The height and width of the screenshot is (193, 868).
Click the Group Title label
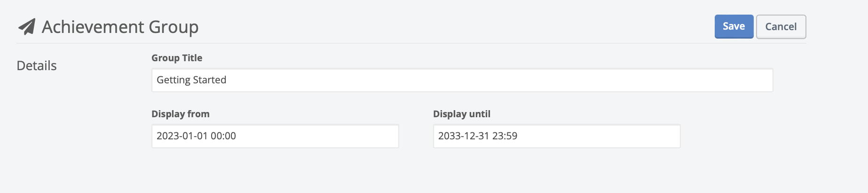(x=177, y=58)
